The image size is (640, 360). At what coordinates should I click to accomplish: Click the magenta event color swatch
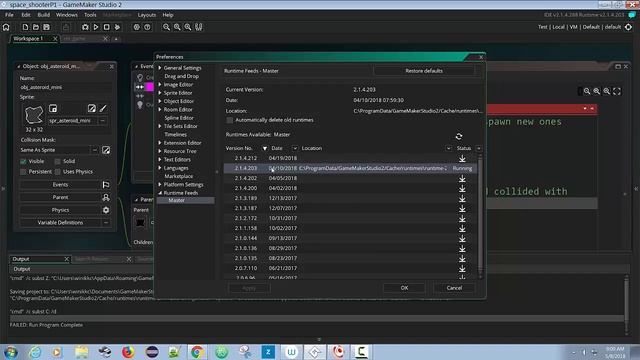(149, 87)
